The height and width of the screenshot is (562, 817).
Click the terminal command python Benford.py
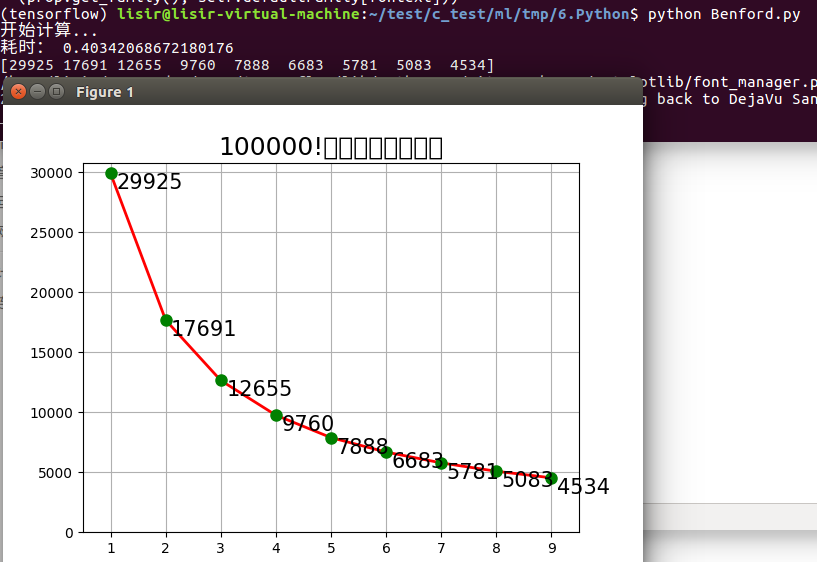(x=724, y=14)
